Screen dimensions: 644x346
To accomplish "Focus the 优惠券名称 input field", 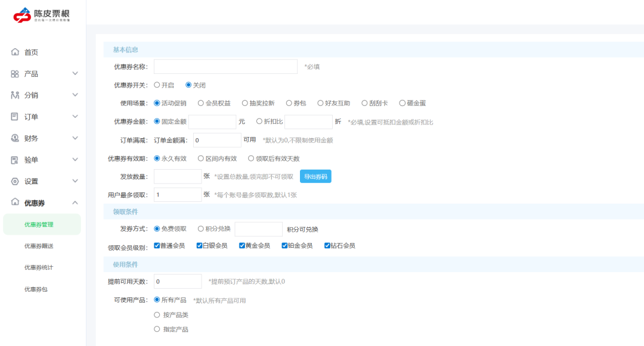I will 225,67.
